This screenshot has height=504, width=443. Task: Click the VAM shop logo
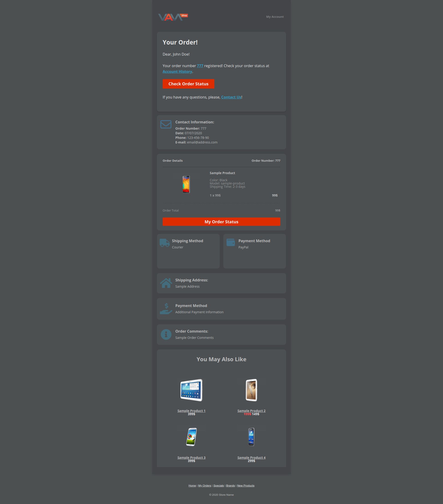pyautogui.click(x=173, y=17)
